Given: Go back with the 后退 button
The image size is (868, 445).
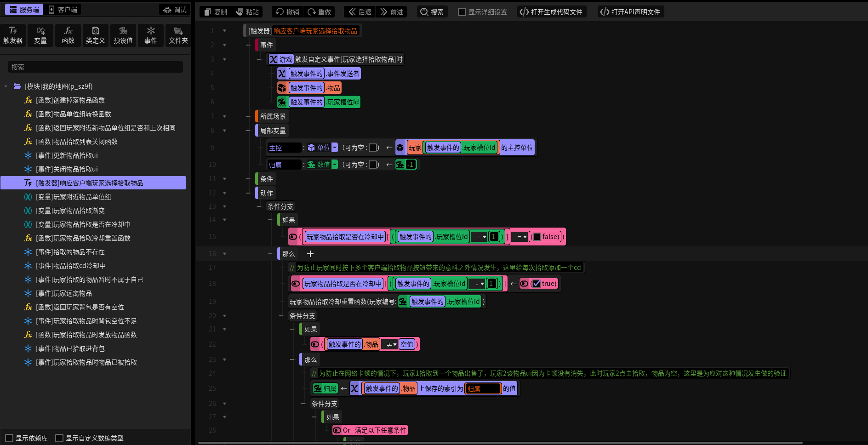Looking at the screenshot, I should coord(360,12).
